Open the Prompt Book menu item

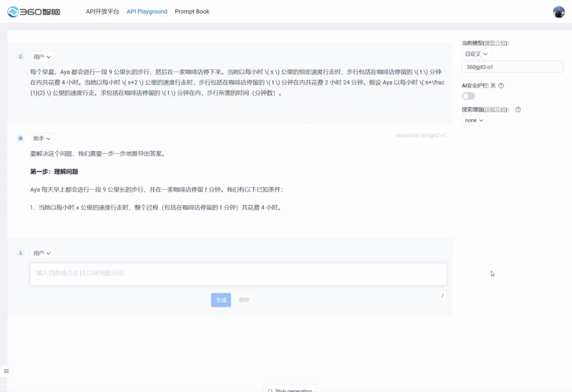[x=192, y=11]
